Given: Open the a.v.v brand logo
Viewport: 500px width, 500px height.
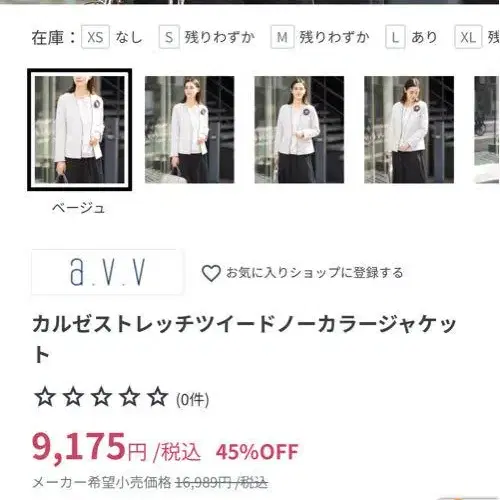Looking at the screenshot, I should tap(107, 272).
